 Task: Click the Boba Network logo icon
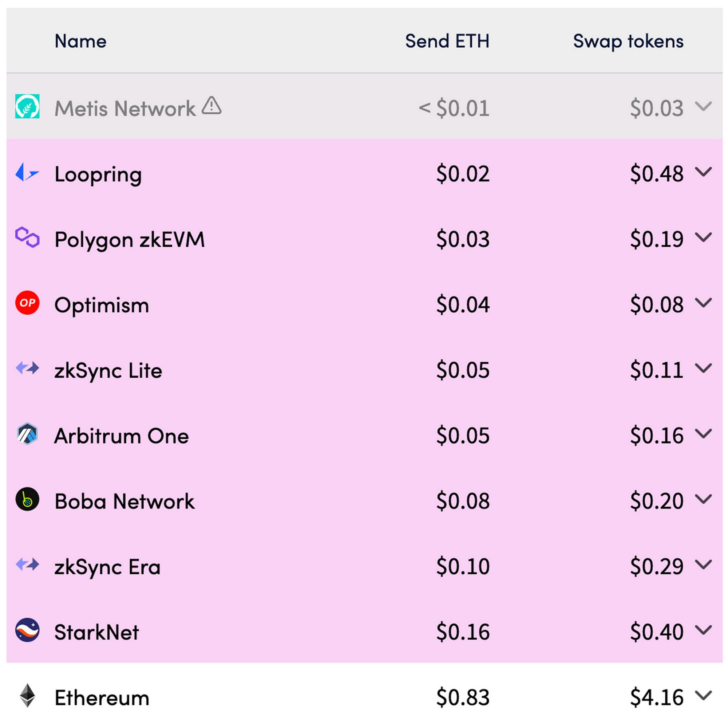tap(27, 499)
